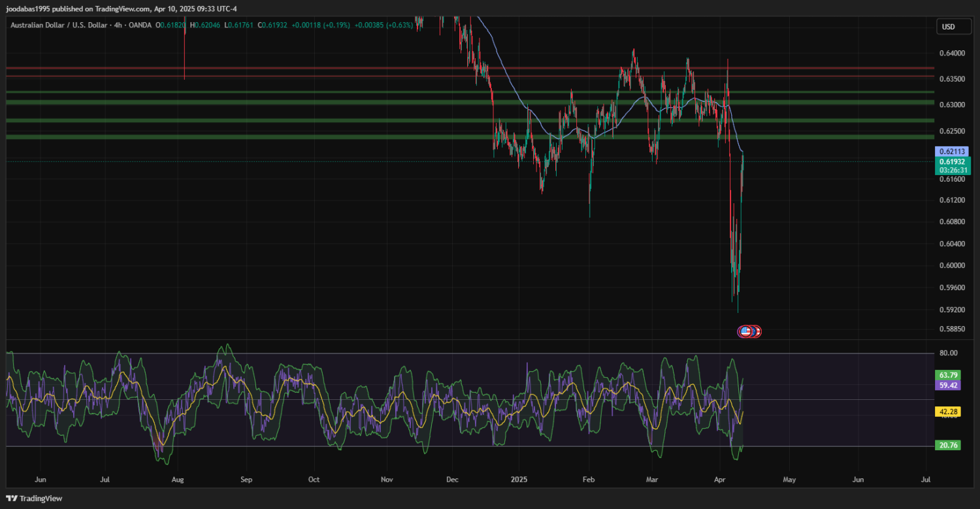Click the 0.60000 price axis label

coord(951,265)
